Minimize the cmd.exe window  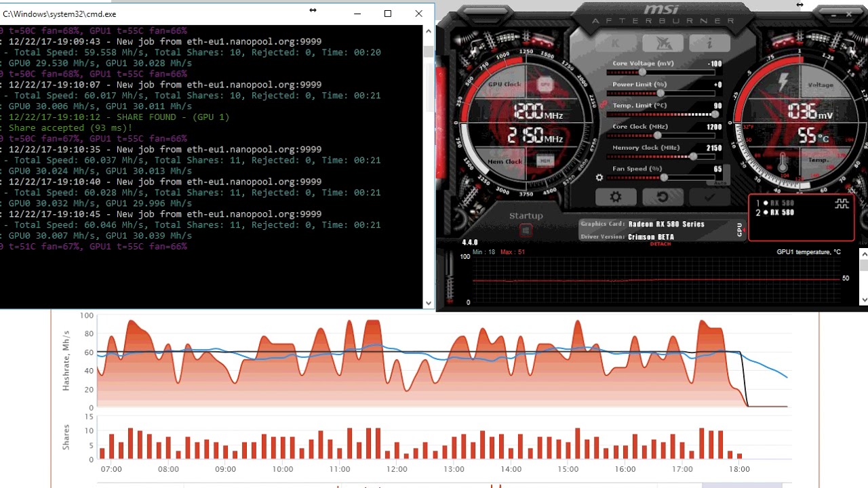coord(357,14)
